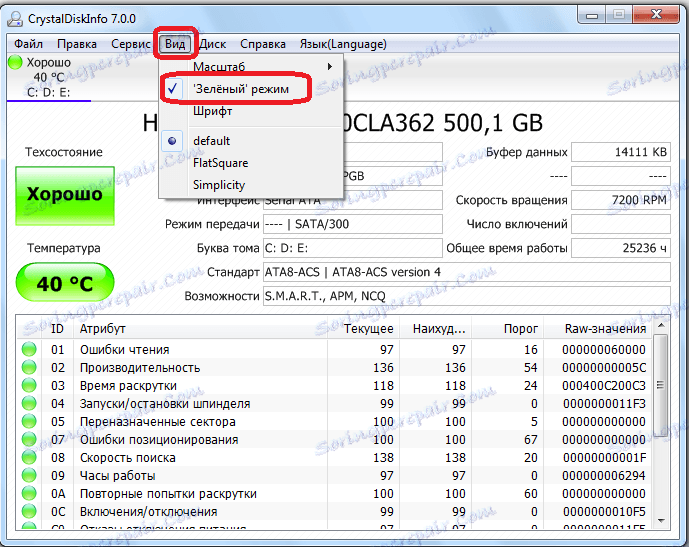Viewport: 689px width, 547px height.
Task: Open the Язык(Language) menu
Action: click(x=343, y=44)
